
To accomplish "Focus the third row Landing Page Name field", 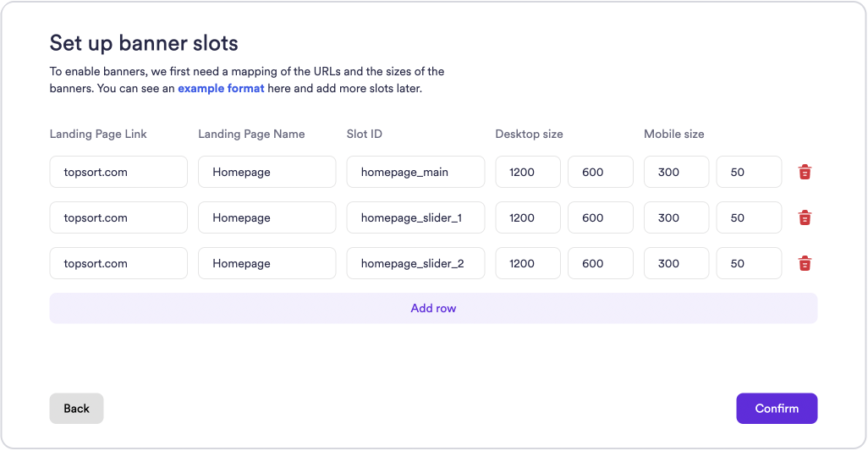I will tap(266, 263).
